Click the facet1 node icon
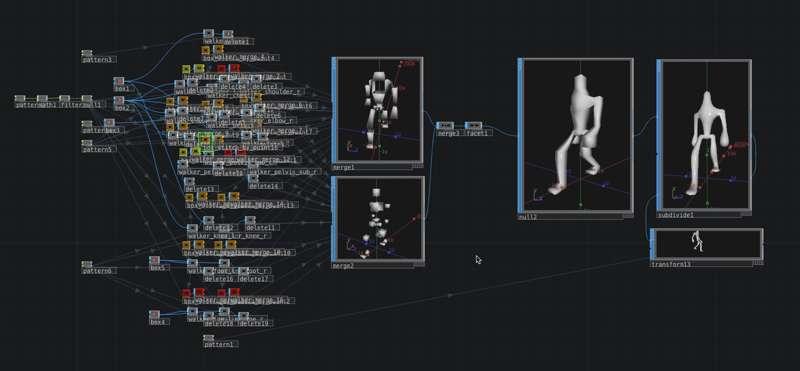Viewport: 800px width, 371px height. coord(473,126)
